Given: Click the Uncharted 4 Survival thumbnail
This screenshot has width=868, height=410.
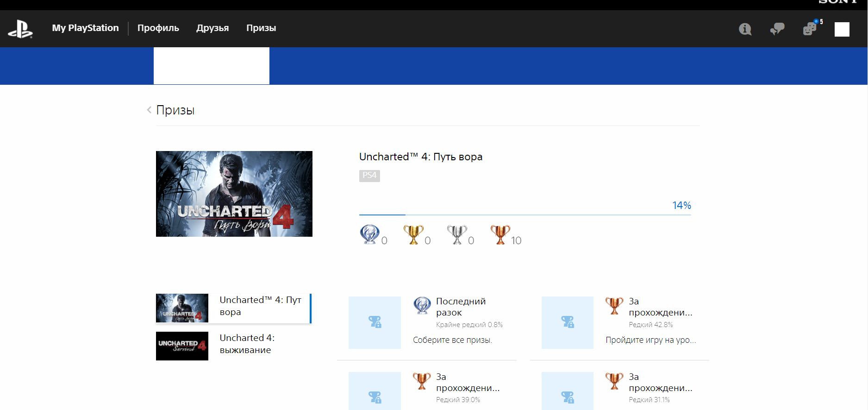Looking at the screenshot, I should 182,346.
